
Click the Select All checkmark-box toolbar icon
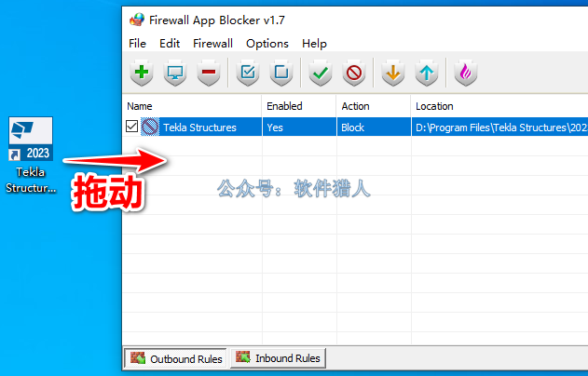click(x=248, y=73)
